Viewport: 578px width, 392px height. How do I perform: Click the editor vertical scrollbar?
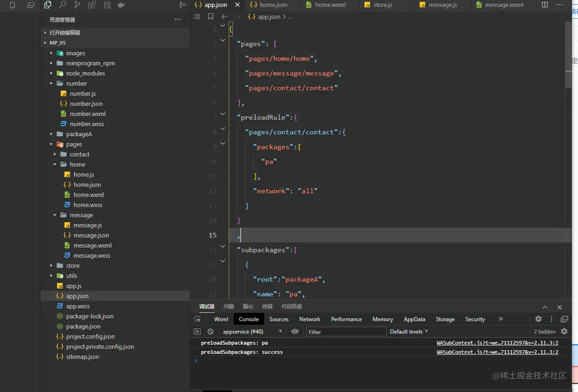pos(568,55)
